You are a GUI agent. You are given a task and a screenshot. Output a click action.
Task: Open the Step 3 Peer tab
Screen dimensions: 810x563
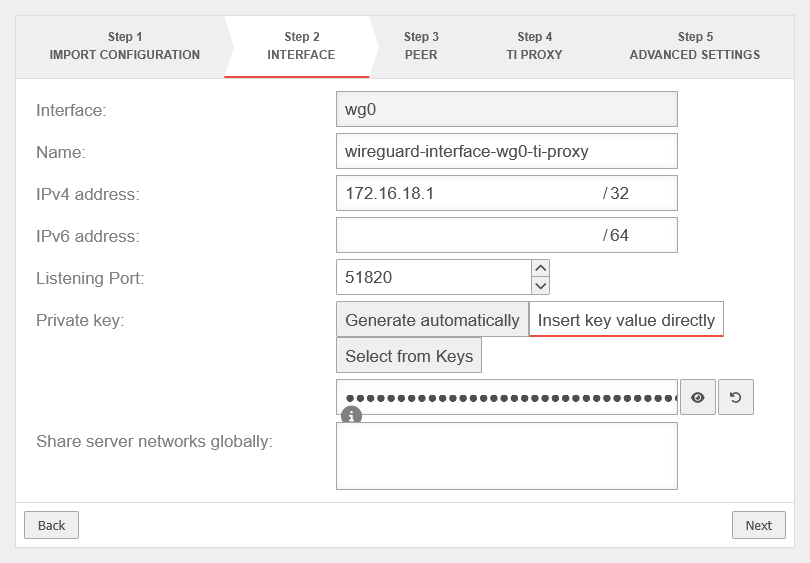point(421,46)
